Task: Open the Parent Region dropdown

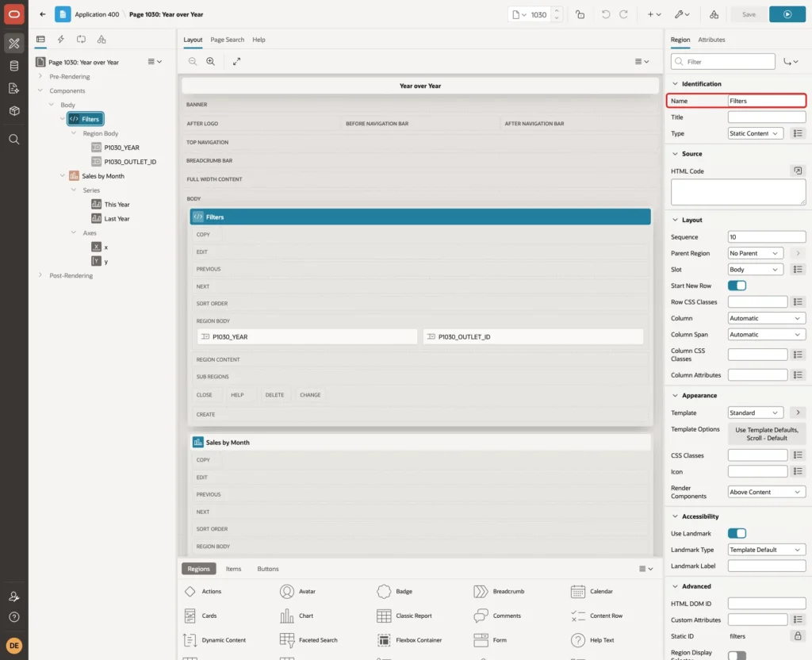Action: 756,253
